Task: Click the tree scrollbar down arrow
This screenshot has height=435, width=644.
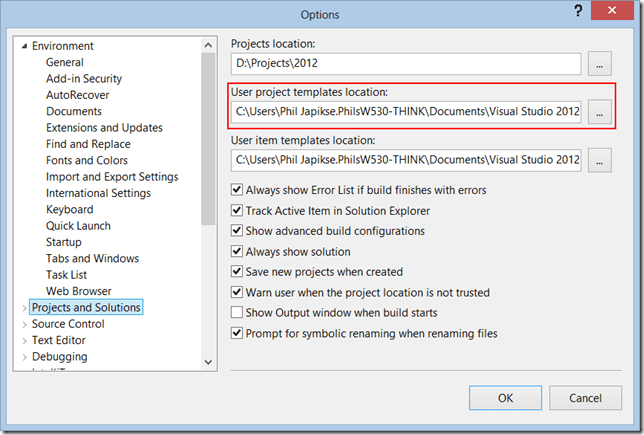Action: pyautogui.click(x=209, y=362)
